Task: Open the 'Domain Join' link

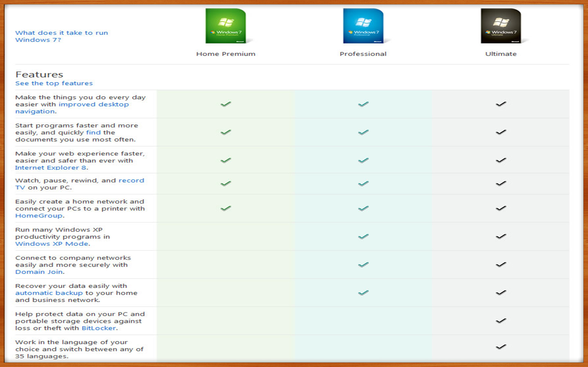Action: click(x=39, y=272)
